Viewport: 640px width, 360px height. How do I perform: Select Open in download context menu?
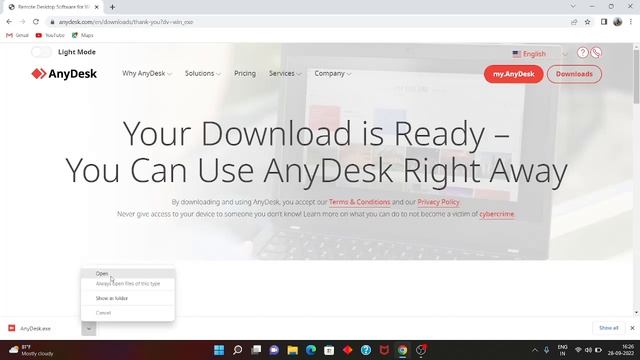(x=128, y=273)
